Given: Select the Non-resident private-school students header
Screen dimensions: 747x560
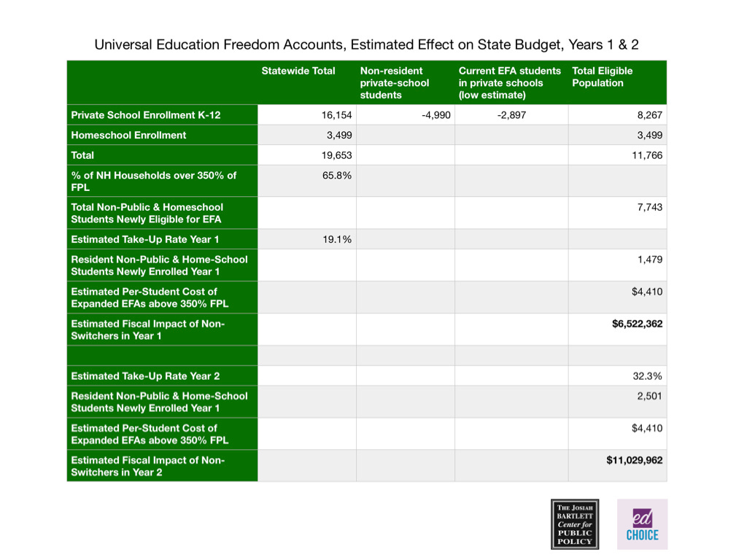Looking at the screenshot, I should 390,82.
